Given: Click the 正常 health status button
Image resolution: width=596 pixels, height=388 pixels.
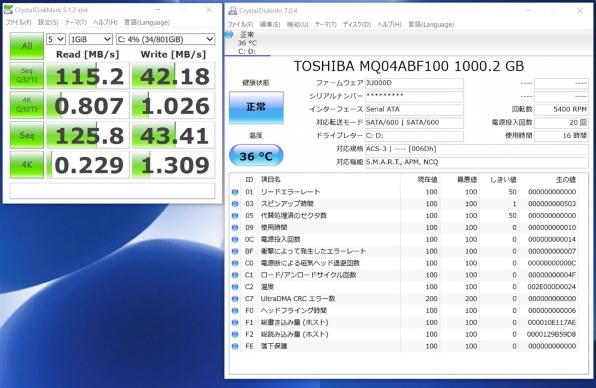Looking at the screenshot, I should pyautogui.click(x=256, y=108).
